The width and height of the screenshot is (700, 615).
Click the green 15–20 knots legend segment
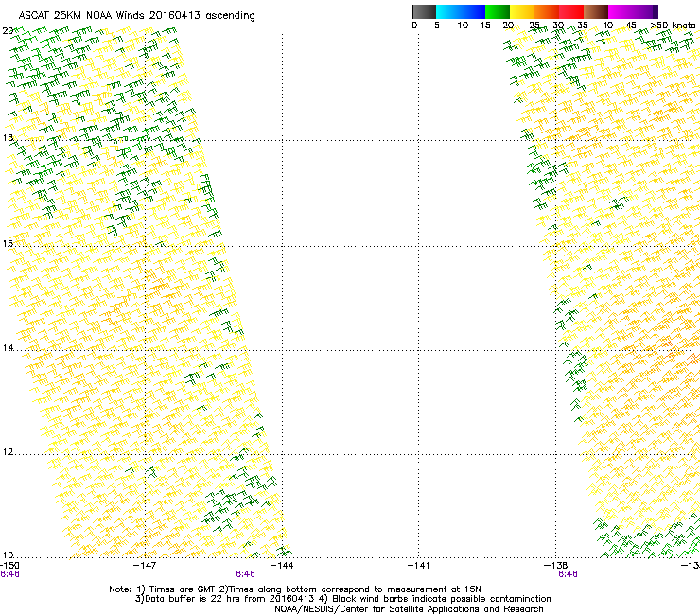pos(498,11)
